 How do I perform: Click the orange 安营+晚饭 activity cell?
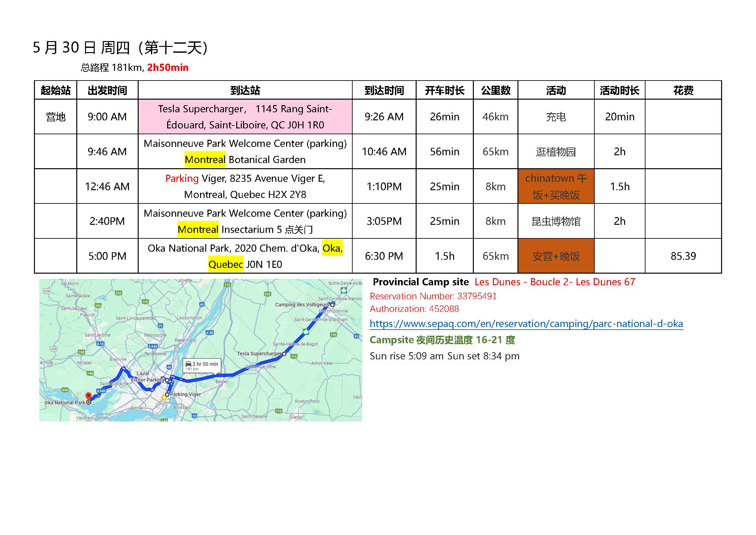tap(556, 256)
